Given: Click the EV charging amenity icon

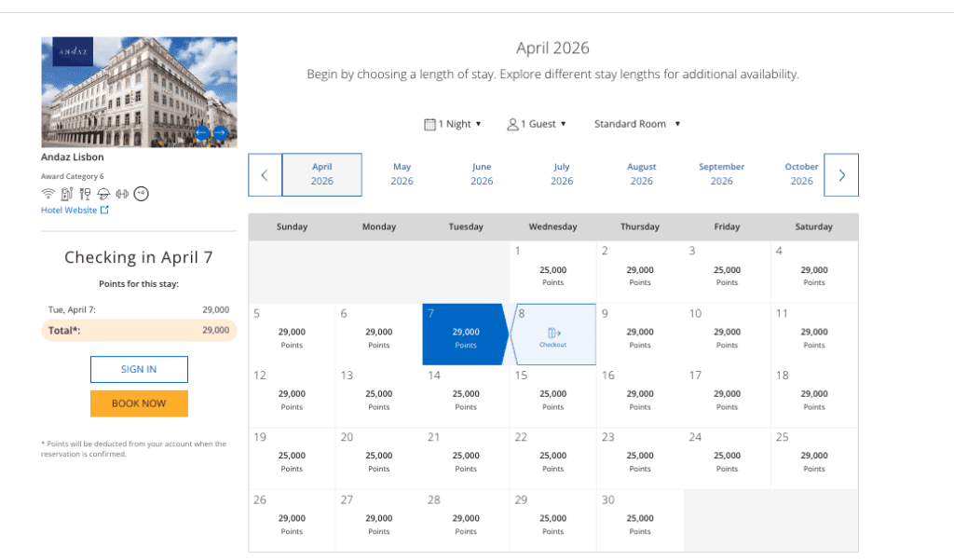Looking at the screenshot, I should (x=66, y=194).
